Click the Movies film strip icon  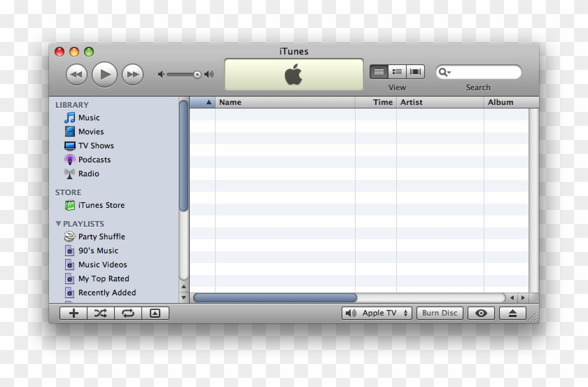click(70, 132)
